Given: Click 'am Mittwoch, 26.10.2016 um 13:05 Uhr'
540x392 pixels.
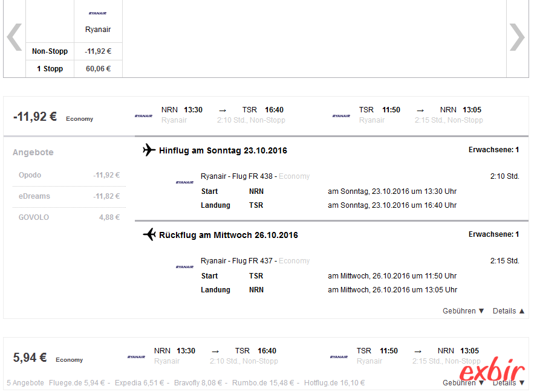Looking at the screenshot, I should tap(392, 290).
